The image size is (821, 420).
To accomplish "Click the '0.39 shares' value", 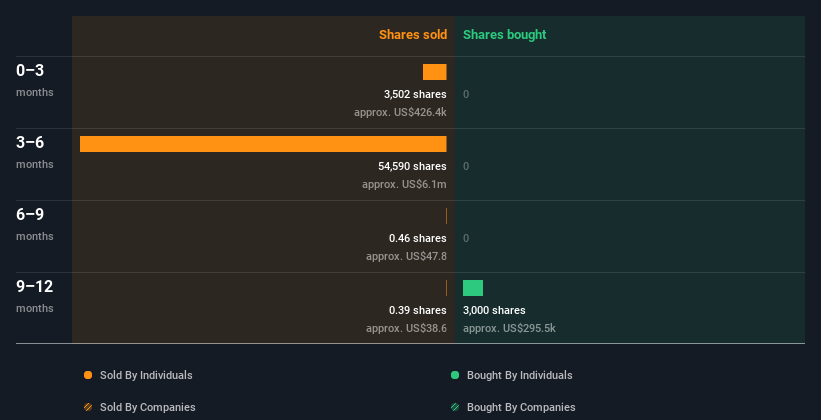I will tap(418, 310).
